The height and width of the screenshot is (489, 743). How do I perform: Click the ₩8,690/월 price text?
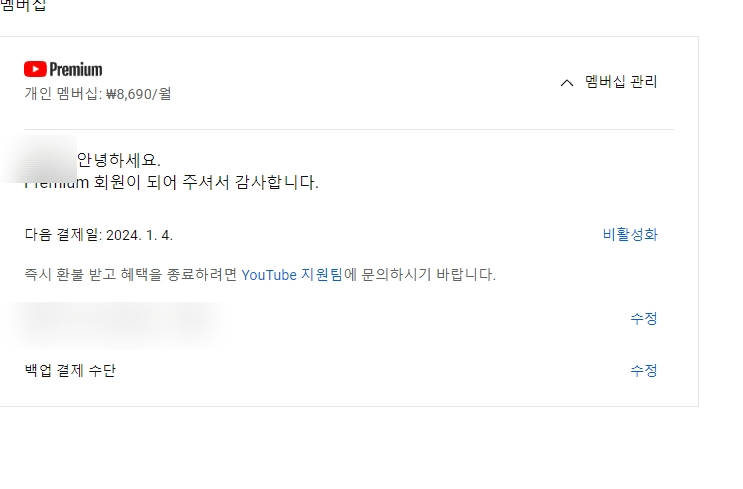point(138,94)
